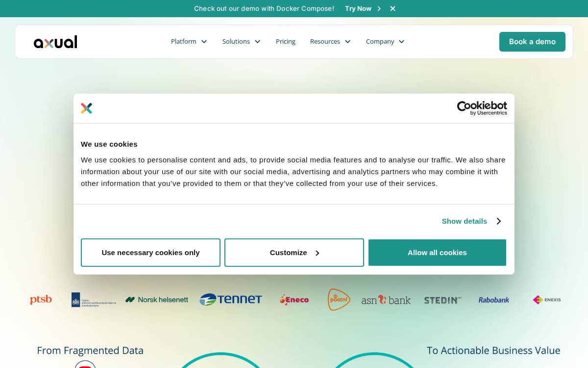Viewport: 588px width, 368px height.
Task: Click the Show details chevron arrow
Action: click(498, 221)
